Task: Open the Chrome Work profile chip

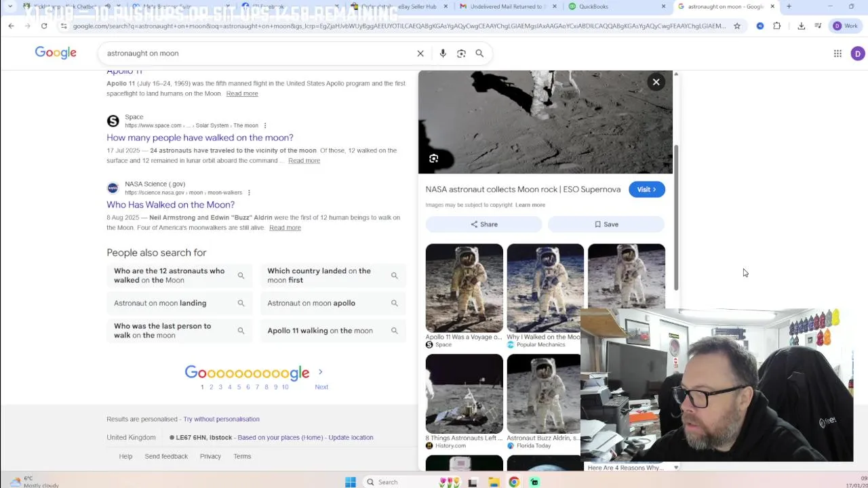Action: pos(846,26)
